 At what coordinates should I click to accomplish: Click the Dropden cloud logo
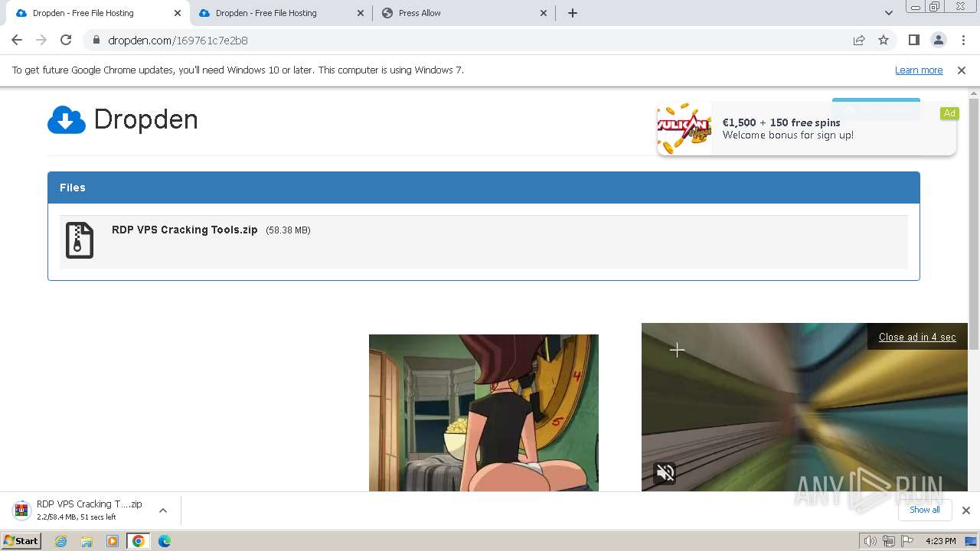tap(67, 120)
